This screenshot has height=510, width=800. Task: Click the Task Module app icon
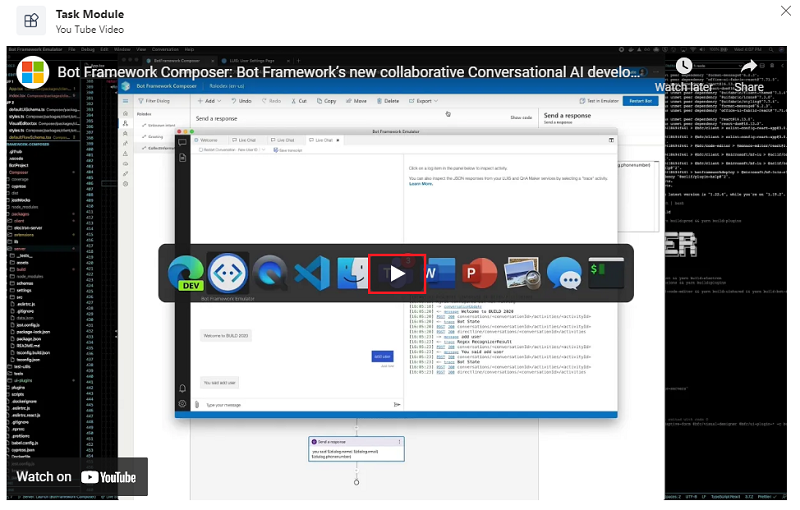click(x=31, y=20)
